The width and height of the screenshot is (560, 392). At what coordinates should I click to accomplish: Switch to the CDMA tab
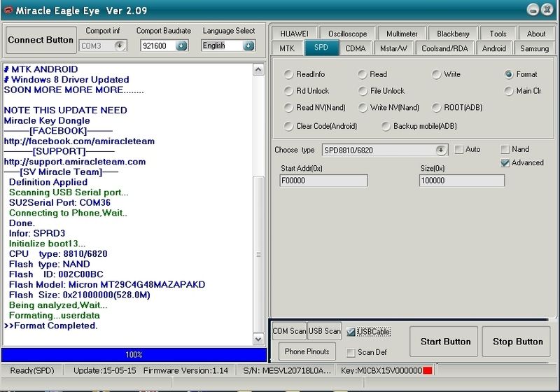tap(356, 48)
